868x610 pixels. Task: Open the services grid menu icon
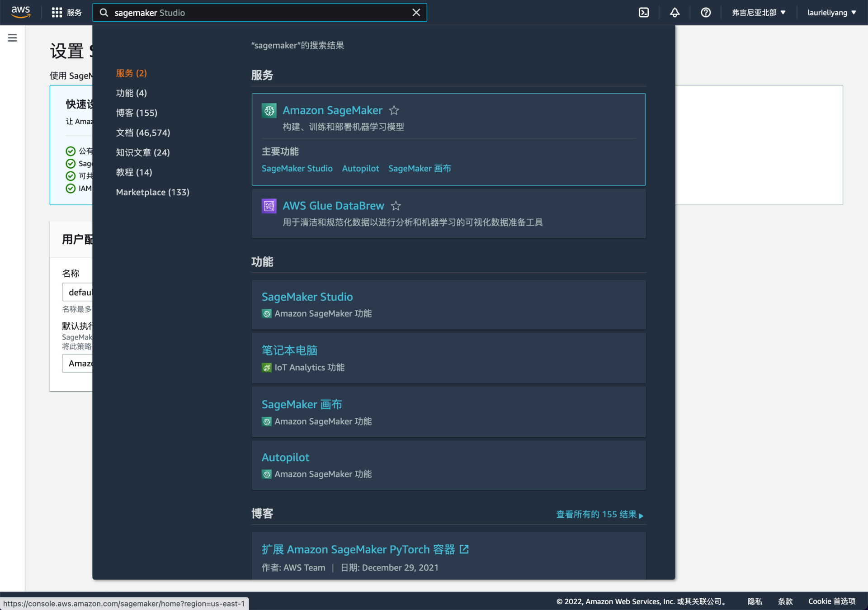point(57,13)
